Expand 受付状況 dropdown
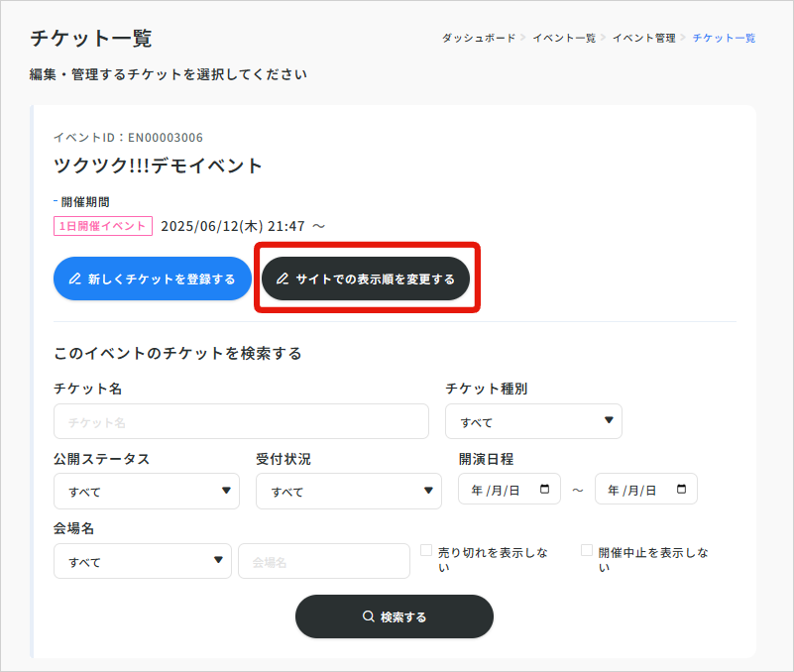794x672 pixels. click(348, 491)
